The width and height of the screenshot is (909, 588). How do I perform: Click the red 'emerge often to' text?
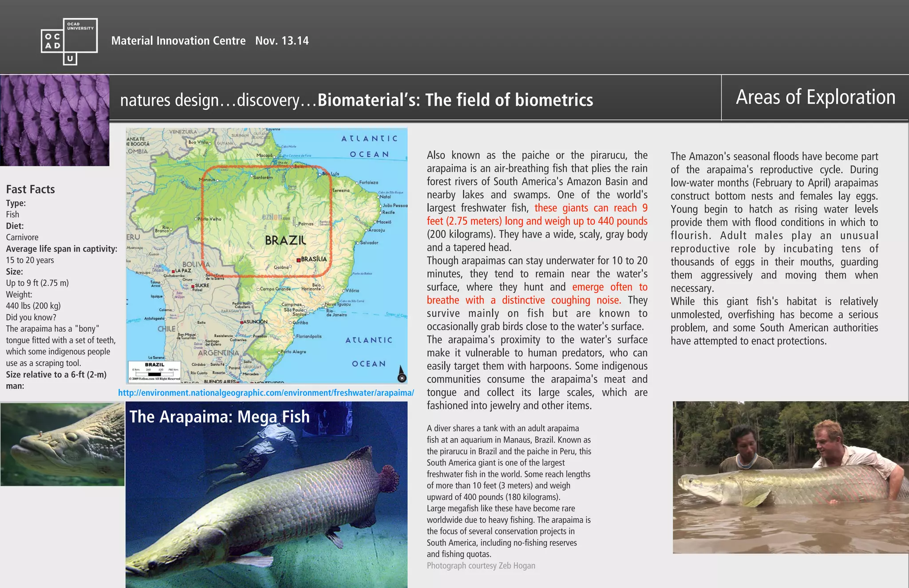coord(610,287)
